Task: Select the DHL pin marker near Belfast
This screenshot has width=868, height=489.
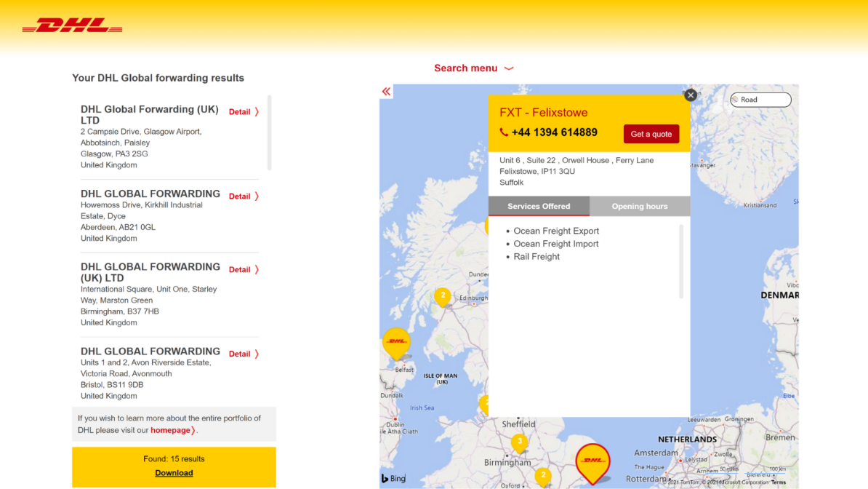Action: [x=396, y=342]
